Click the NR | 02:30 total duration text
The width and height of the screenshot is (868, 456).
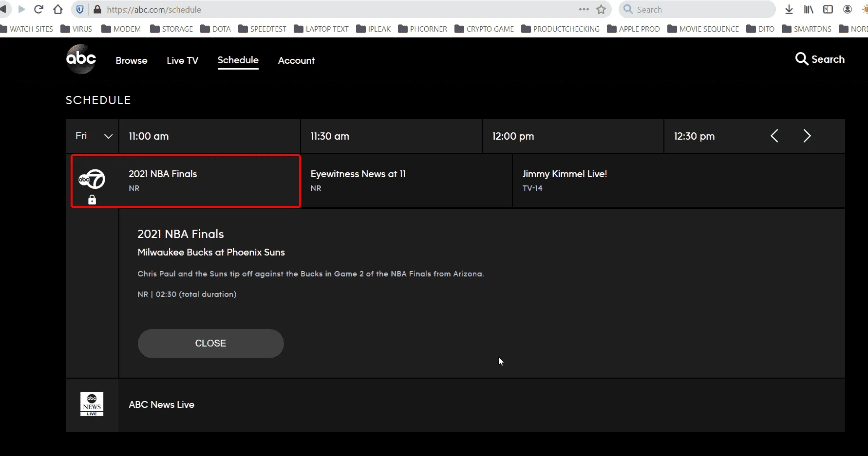tap(187, 294)
